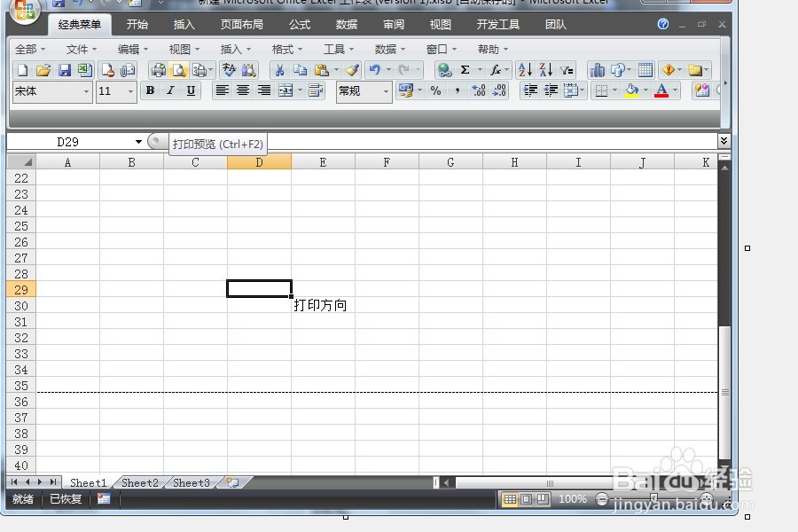Go to the last sheet navigation arrow

point(53,482)
